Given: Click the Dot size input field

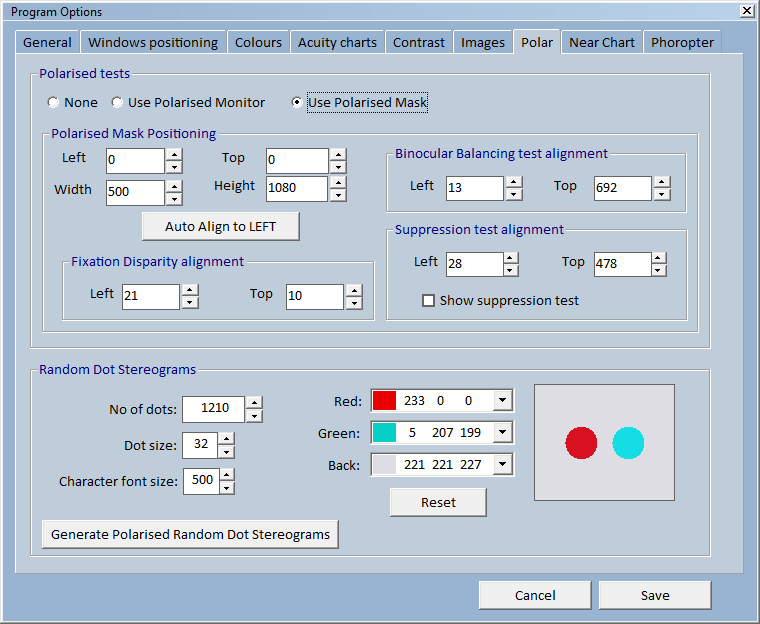Looking at the screenshot, I should click(x=200, y=445).
